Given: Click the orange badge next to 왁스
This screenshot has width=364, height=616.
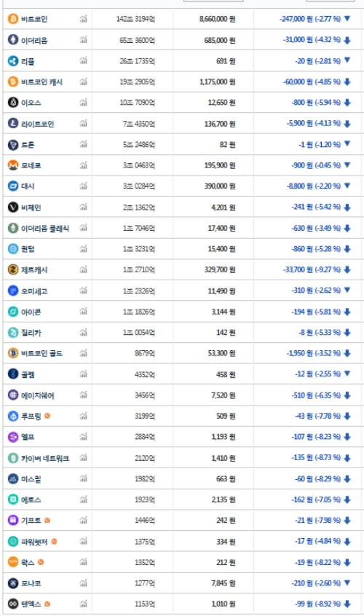Looking at the screenshot, I should (41, 562).
